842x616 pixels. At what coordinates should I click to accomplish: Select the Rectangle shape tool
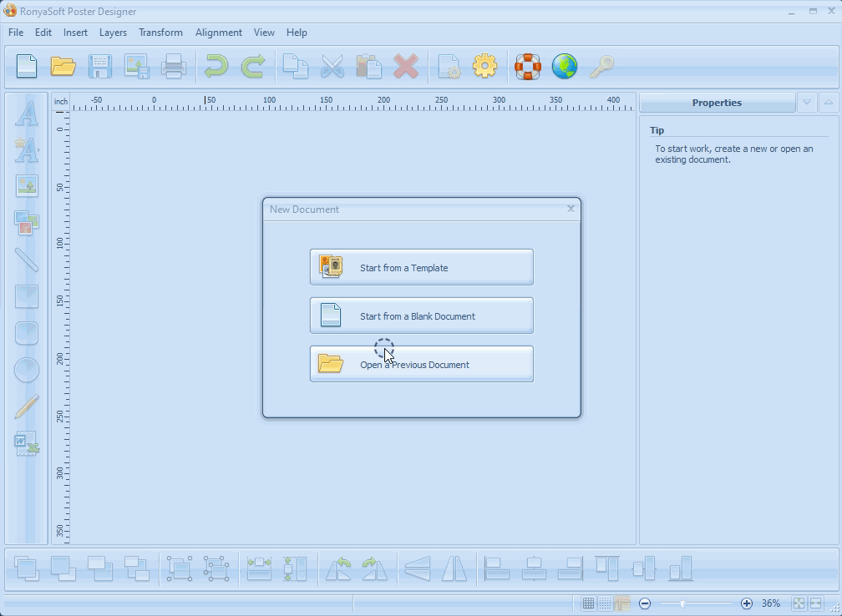(x=27, y=296)
